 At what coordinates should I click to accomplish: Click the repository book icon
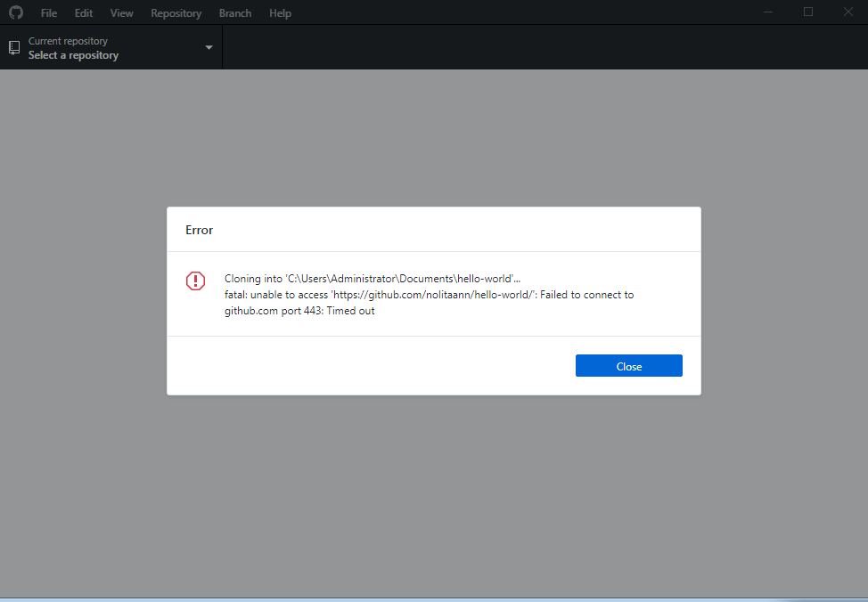pyautogui.click(x=14, y=47)
